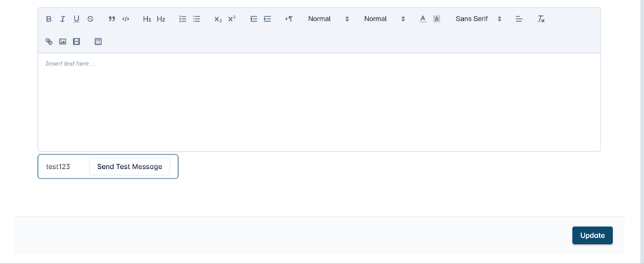Click the Update button

click(x=592, y=235)
